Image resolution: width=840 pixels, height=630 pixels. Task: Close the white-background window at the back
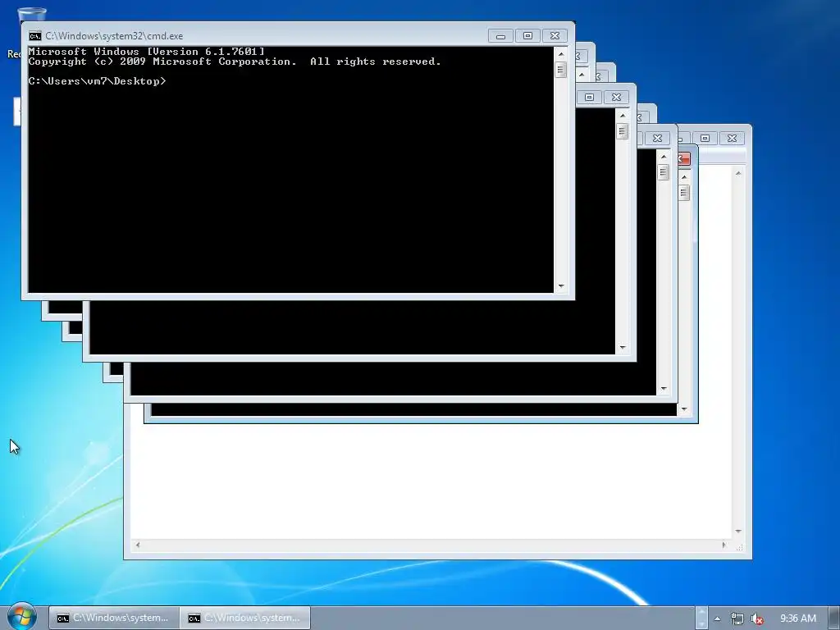click(732, 138)
